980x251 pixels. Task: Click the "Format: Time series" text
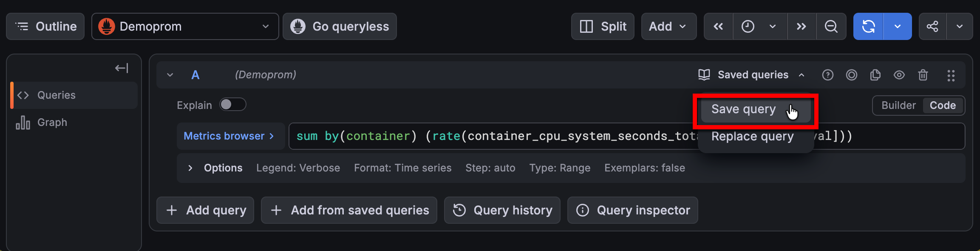[x=402, y=168]
